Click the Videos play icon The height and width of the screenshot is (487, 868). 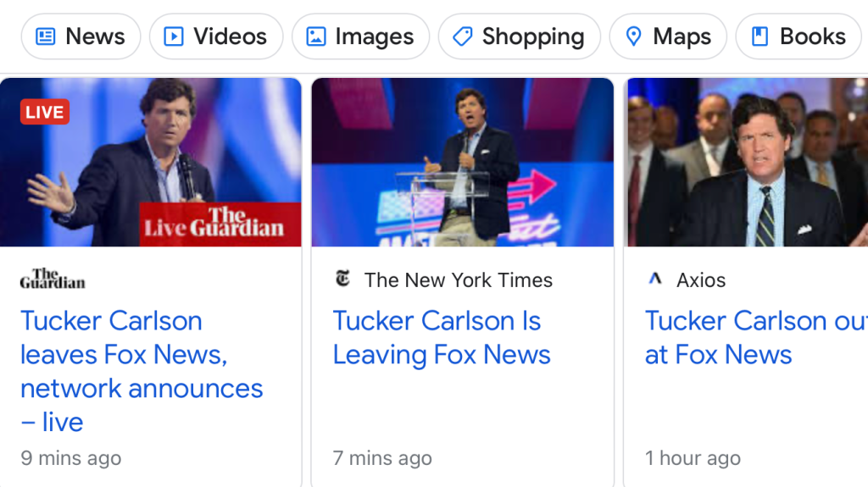pos(173,36)
